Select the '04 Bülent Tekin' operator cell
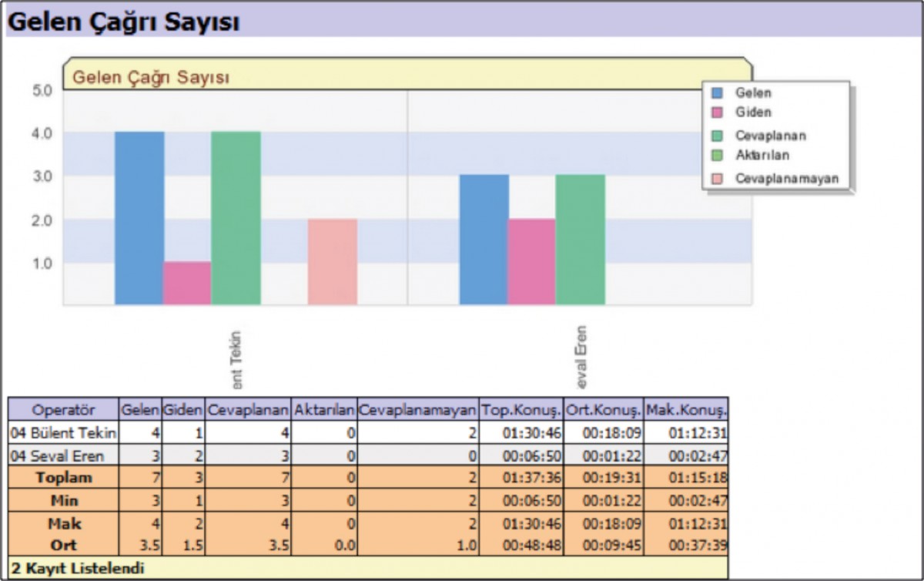The height and width of the screenshot is (581, 924). pyautogui.click(x=64, y=432)
